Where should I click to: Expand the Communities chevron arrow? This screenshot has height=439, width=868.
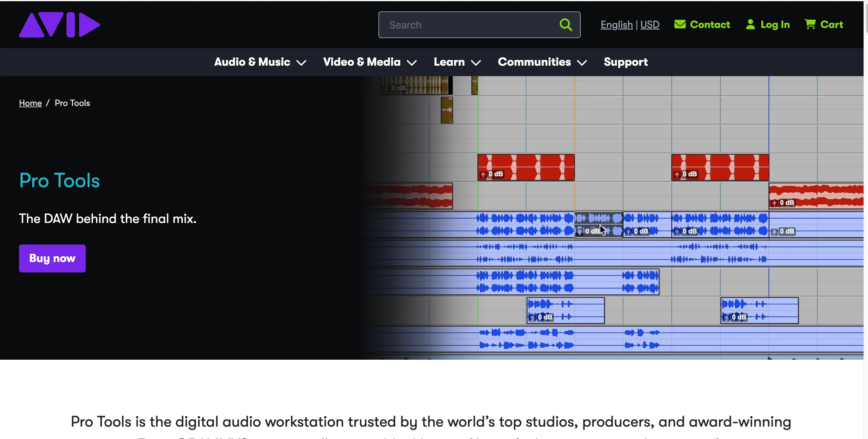pyautogui.click(x=582, y=62)
